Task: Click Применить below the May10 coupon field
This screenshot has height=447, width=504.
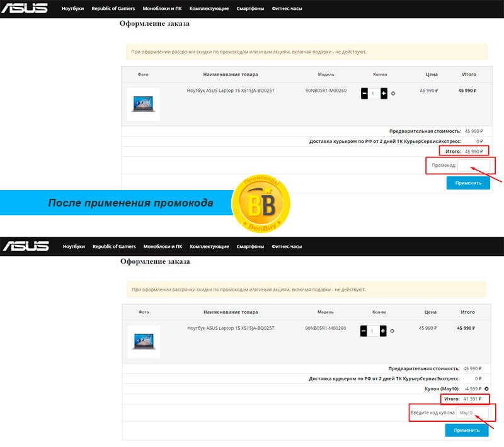Action: click(x=466, y=431)
